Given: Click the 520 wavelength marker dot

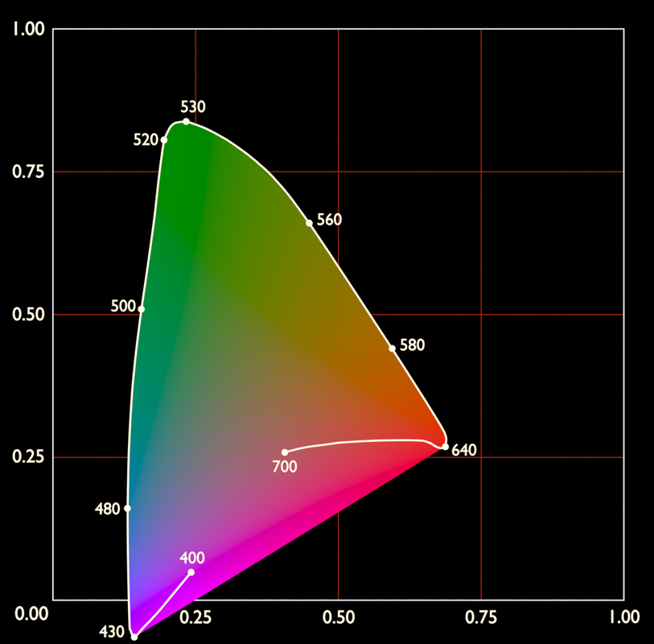Looking at the screenshot, I should (x=164, y=140).
